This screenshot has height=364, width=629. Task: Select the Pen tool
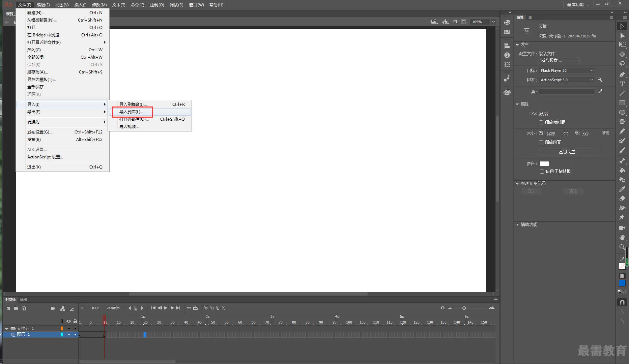point(622,74)
